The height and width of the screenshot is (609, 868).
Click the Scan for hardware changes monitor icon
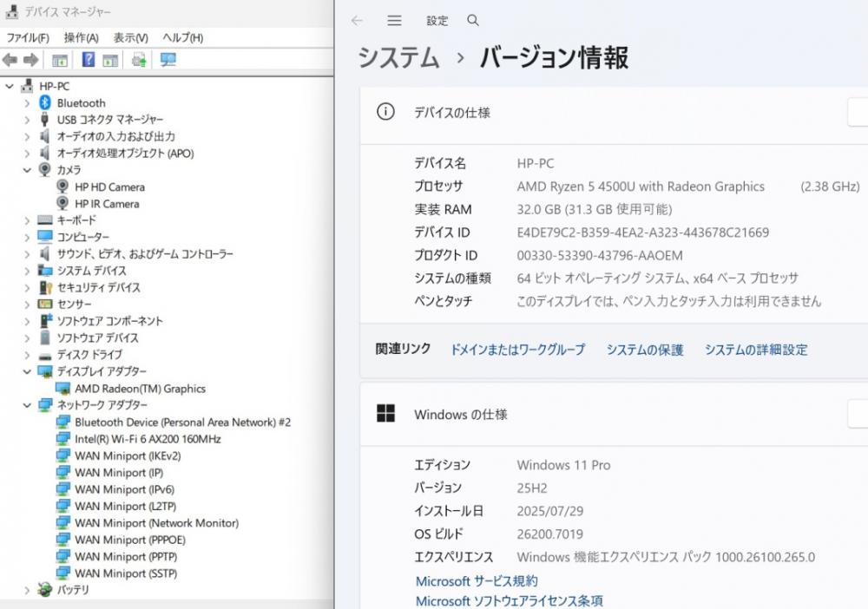coord(168,59)
